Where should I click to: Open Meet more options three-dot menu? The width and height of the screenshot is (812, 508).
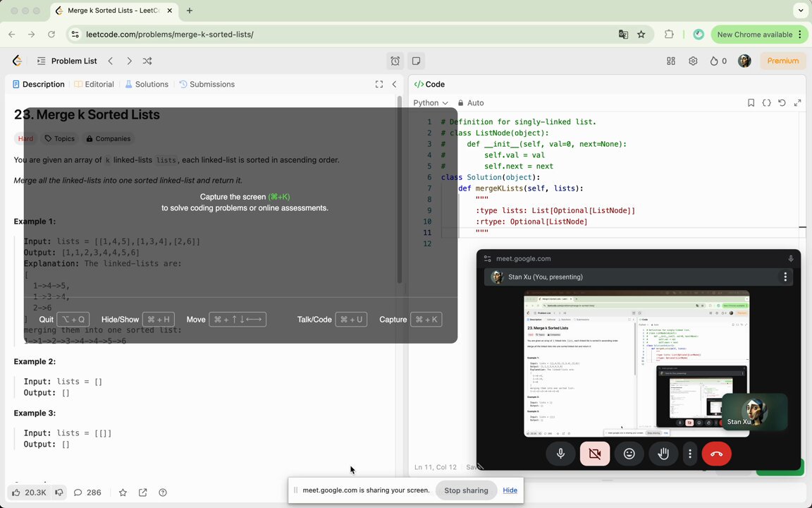[x=690, y=454]
